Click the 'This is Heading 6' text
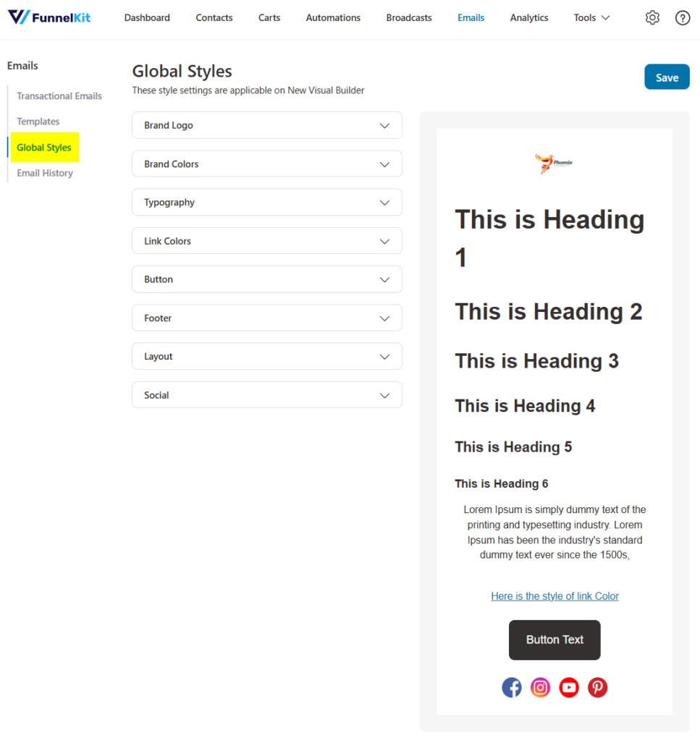This screenshot has height=741, width=700. pyautogui.click(x=502, y=484)
